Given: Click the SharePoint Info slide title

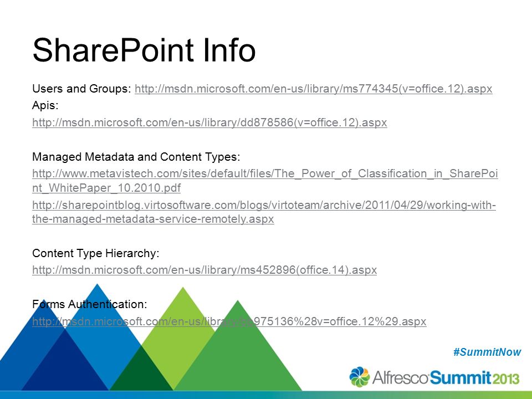Looking at the screenshot, I should click(144, 50).
